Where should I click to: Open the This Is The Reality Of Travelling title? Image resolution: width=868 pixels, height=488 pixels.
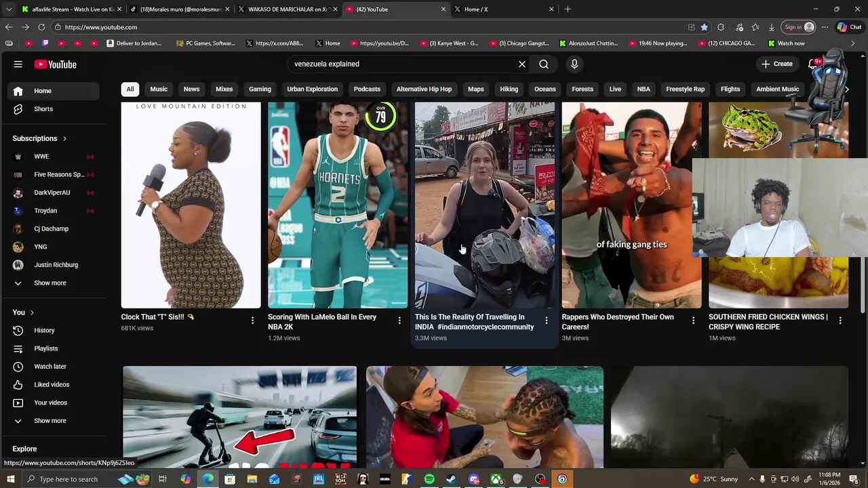[475, 322]
